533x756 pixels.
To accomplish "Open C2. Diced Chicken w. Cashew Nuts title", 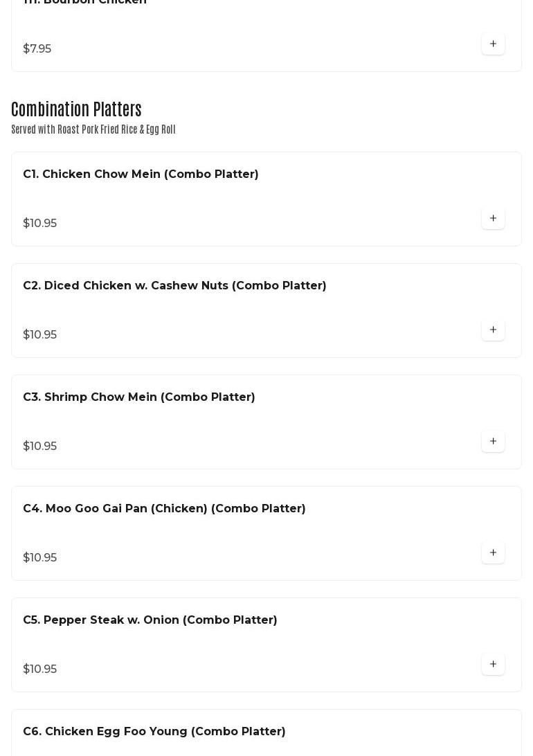I will (174, 285).
